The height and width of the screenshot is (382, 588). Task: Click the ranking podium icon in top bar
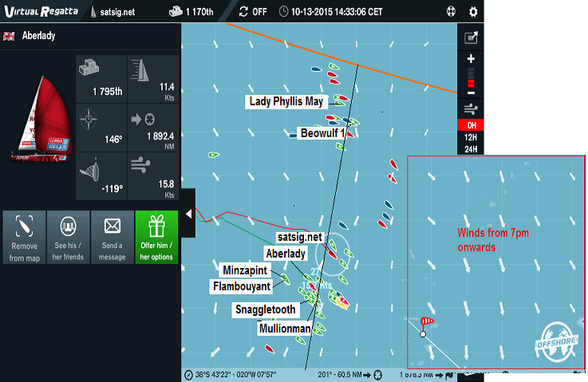[x=176, y=12]
